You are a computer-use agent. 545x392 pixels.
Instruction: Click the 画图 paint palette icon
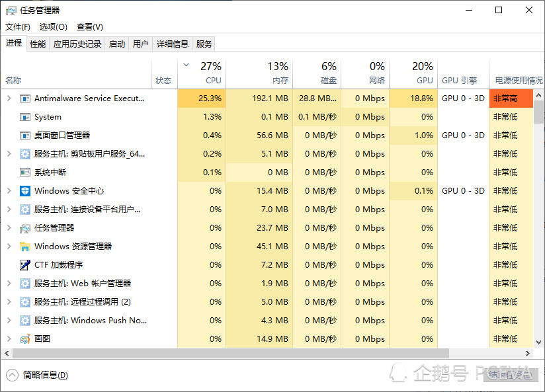[24, 339]
